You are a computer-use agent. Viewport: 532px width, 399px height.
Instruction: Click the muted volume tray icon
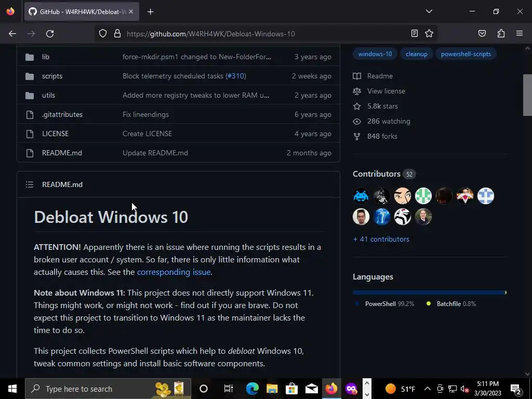tap(464, 389)
